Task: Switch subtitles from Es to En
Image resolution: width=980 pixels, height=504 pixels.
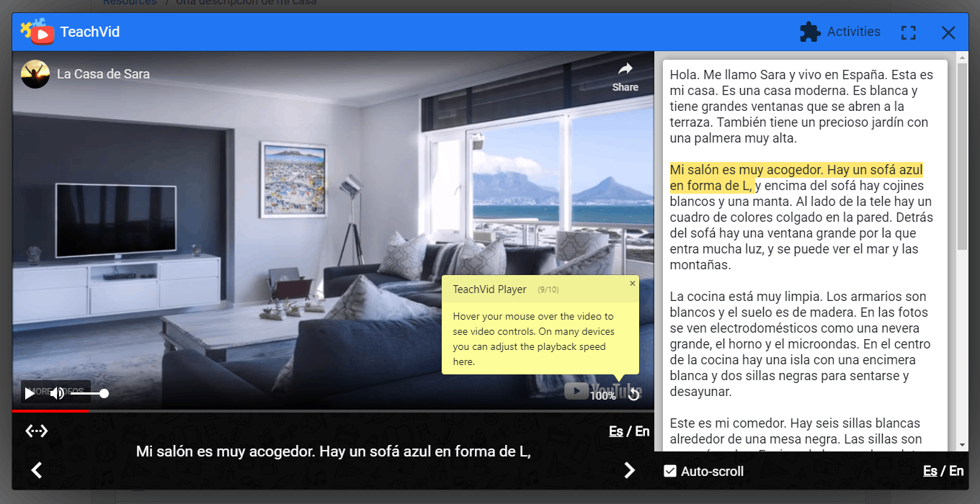Action: (641, 431)
